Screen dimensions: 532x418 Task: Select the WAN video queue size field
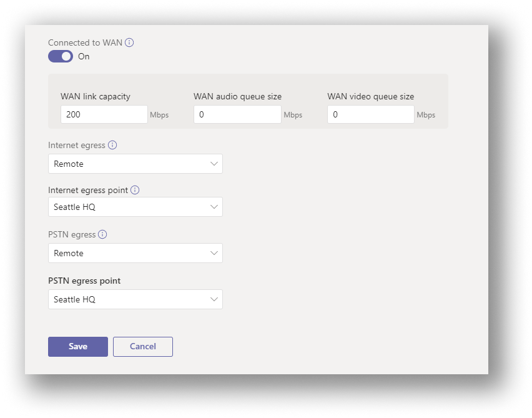pyautogui.click(x=370, y=114)
